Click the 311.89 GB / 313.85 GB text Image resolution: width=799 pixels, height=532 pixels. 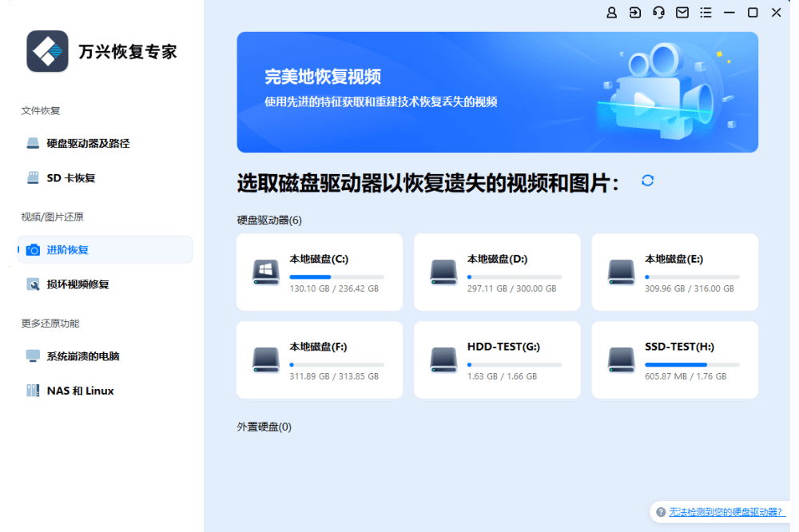point(334,376)
